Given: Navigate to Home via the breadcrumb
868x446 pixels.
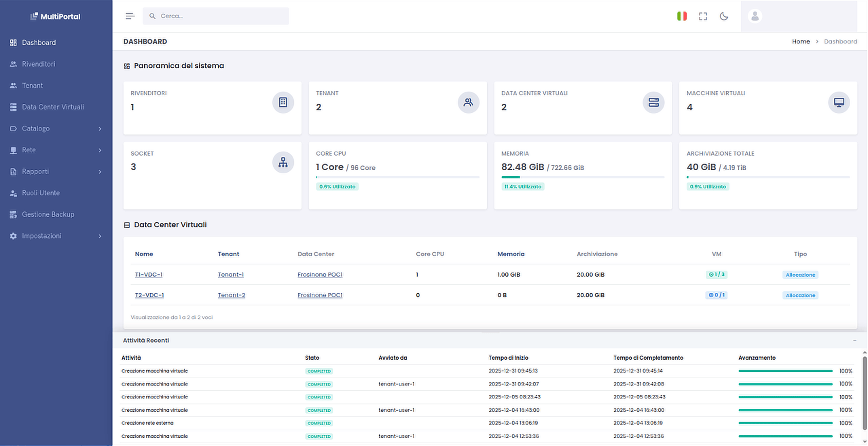Looking at the screenshot, I should [801, 41].
